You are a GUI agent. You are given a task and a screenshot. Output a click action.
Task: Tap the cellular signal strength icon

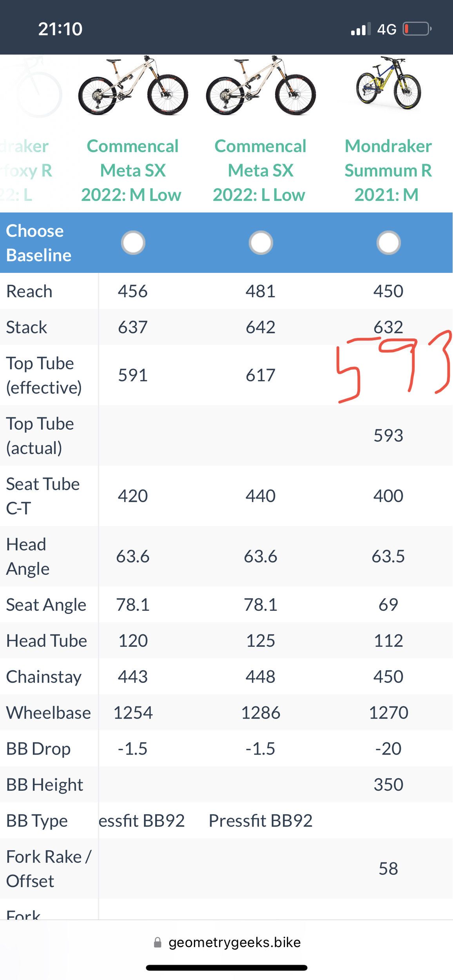pos(361,29)
